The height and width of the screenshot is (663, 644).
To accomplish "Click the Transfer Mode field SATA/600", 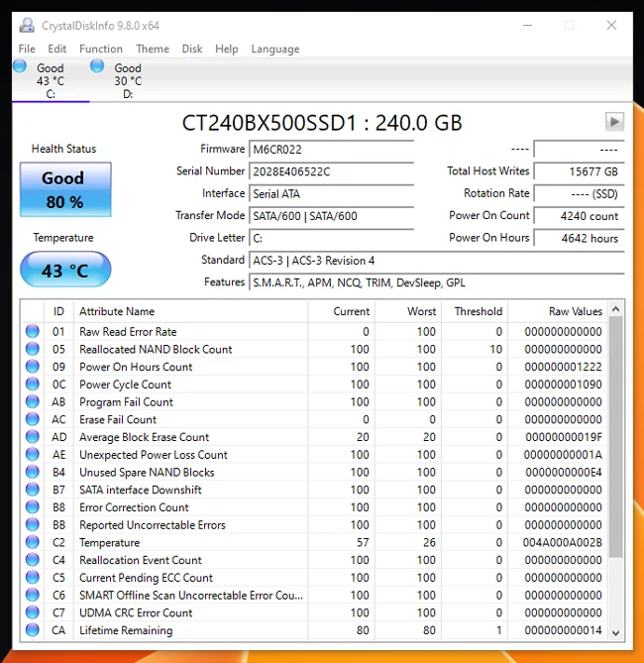I will click(331, 216).
